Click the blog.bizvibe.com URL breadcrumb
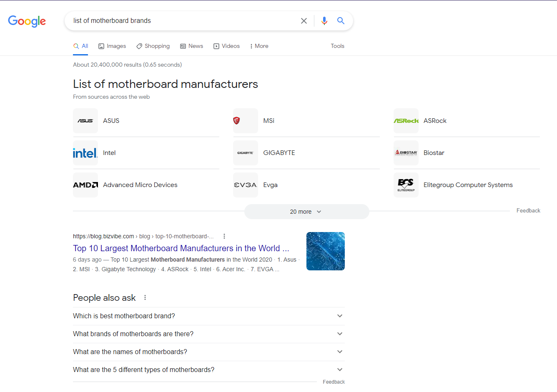This screenshot has height=392, width=557. 143,236
